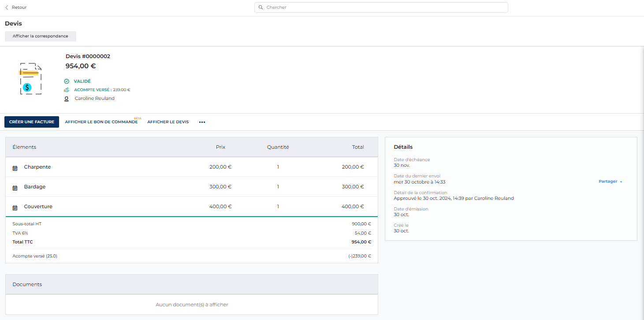Click the 400,00 € price of Couverture

click(x=220, y=206)
